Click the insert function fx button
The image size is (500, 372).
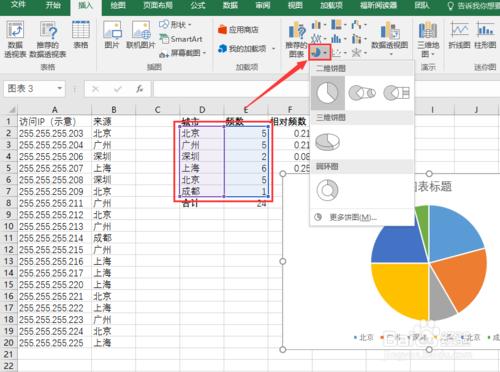[140, 89]
